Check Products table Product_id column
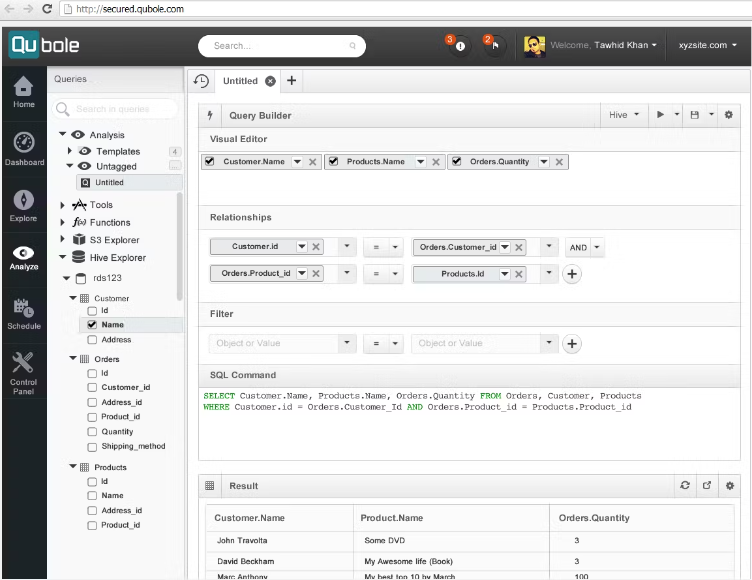Viewport: 752px width, 580px height. tap(92, 525)
